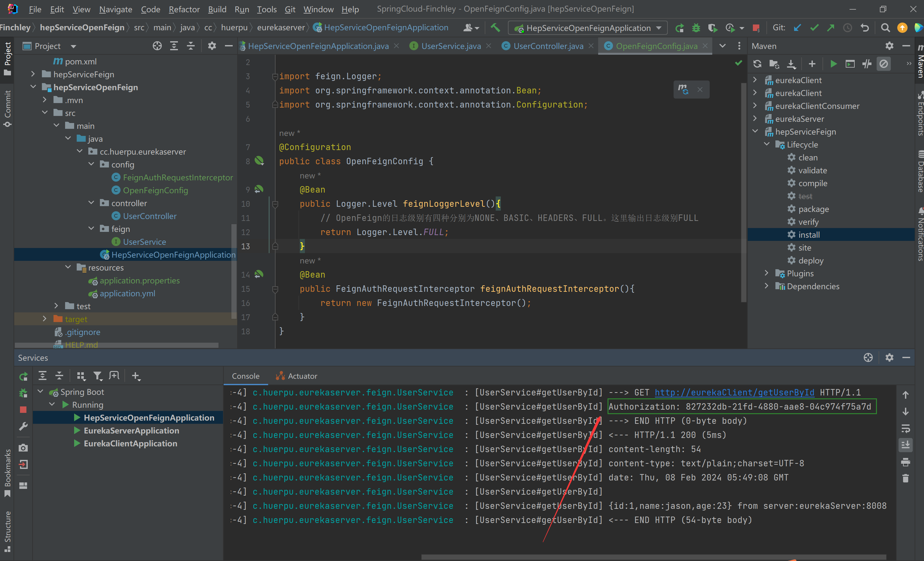
Task: Switch to UserController.java tab
Action: pos(548,46)
